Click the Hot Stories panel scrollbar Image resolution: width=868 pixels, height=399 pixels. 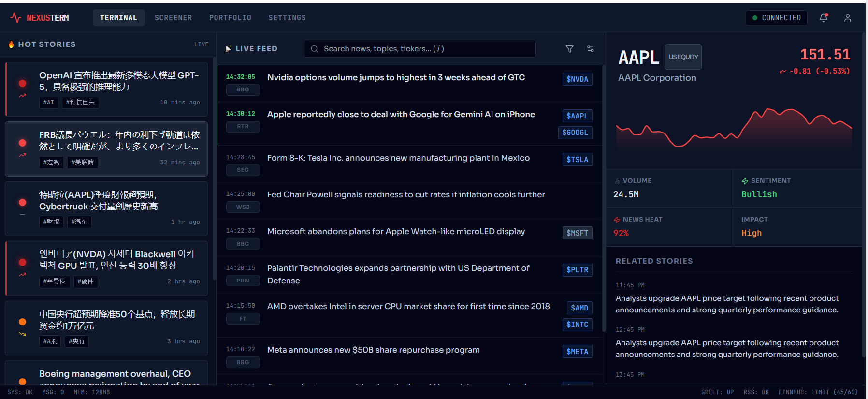[x=214, y=169]
